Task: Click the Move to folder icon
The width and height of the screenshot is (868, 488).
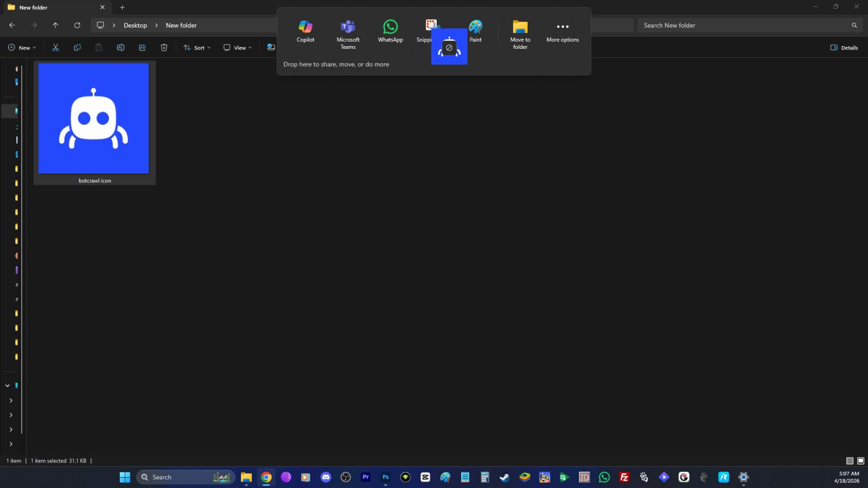Action: [x=520, y=28]
